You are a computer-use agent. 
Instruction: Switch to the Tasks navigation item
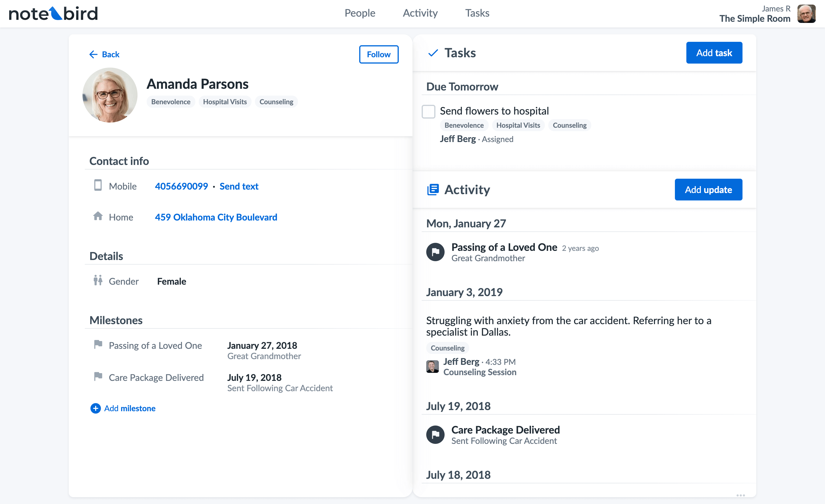pyautogui.click(x=477, y=13)
